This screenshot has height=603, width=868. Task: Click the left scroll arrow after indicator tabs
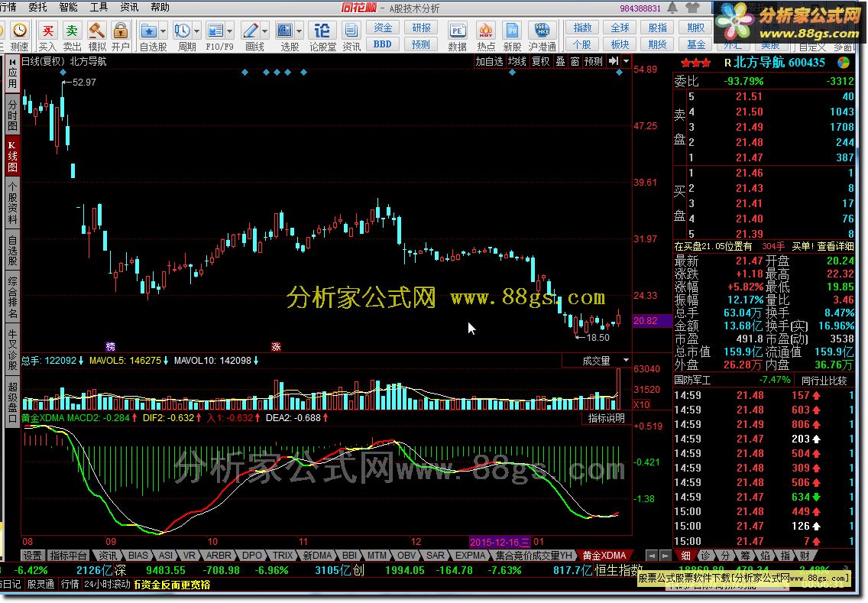tap(652, 556)
